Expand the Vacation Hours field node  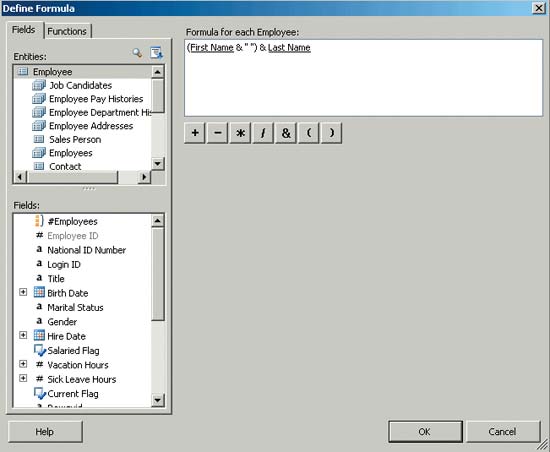[23, 364]
